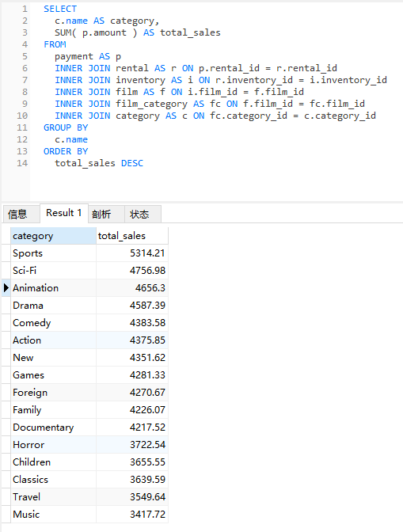Select the Sci-Fi category cell
Image resolution: width=403 pixels, height=532 pixels.
[53, 271]
